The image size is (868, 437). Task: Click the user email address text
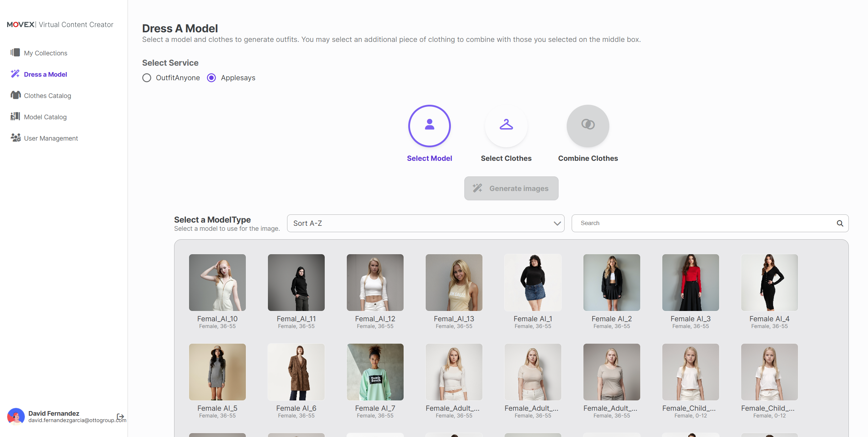(77, 420)
